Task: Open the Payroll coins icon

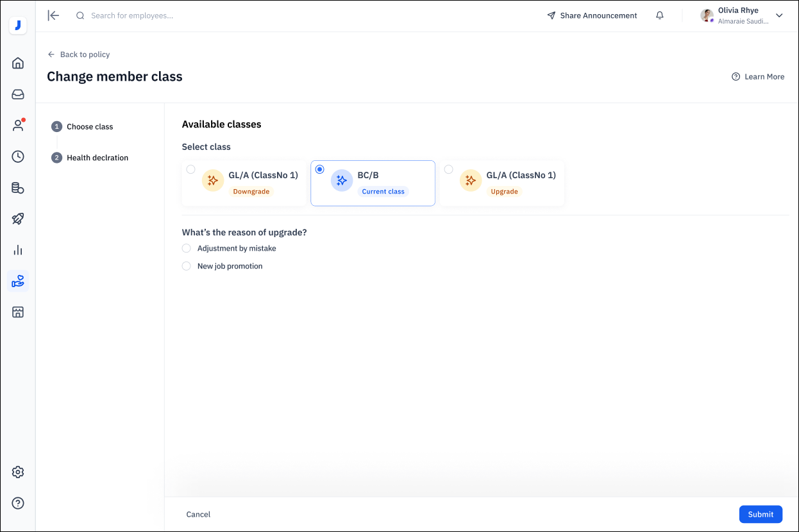Action: coord(18,188)
